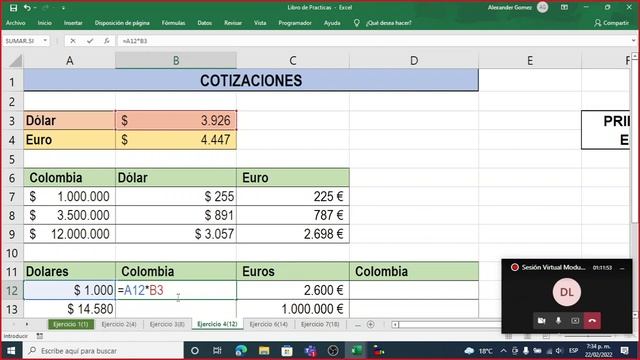The image size is (640, 360).
Task: Open the Quick Access Toolbar customize arrow
Action: 63,8
